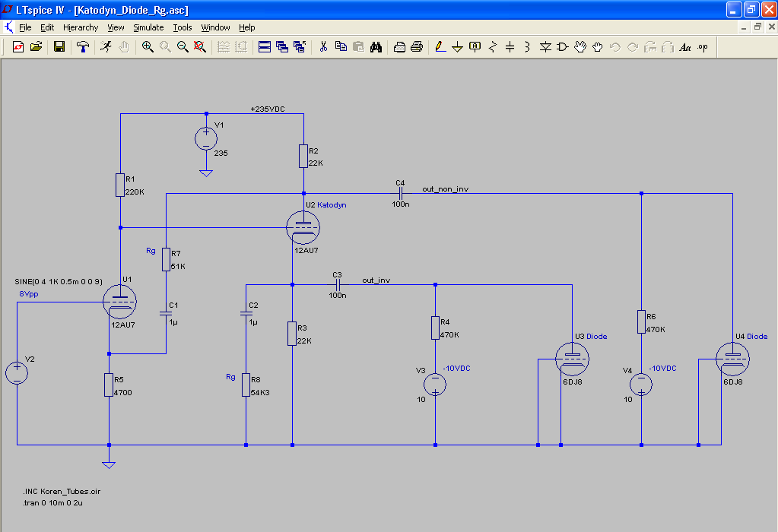Open the Hierarchy menu
The image size is (778, 532).
tap(81, 27)
